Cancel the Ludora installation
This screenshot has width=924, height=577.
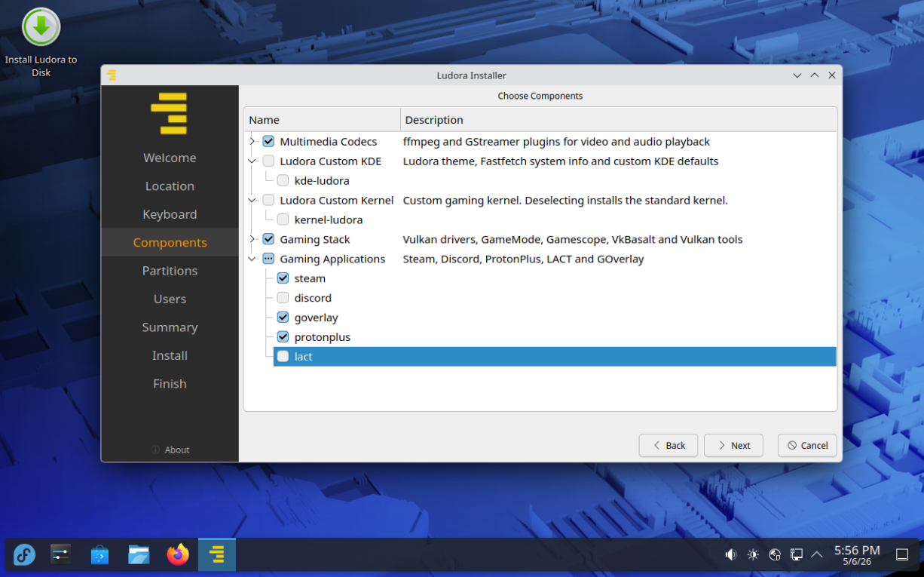pyautogui.click(x=807, y=445)
